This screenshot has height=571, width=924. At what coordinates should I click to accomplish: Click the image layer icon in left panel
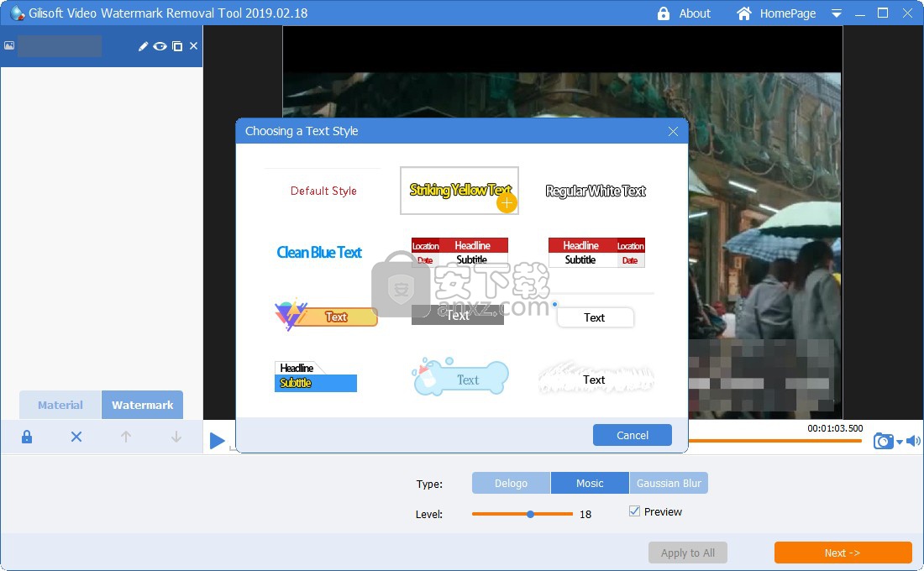coord(9,45)
